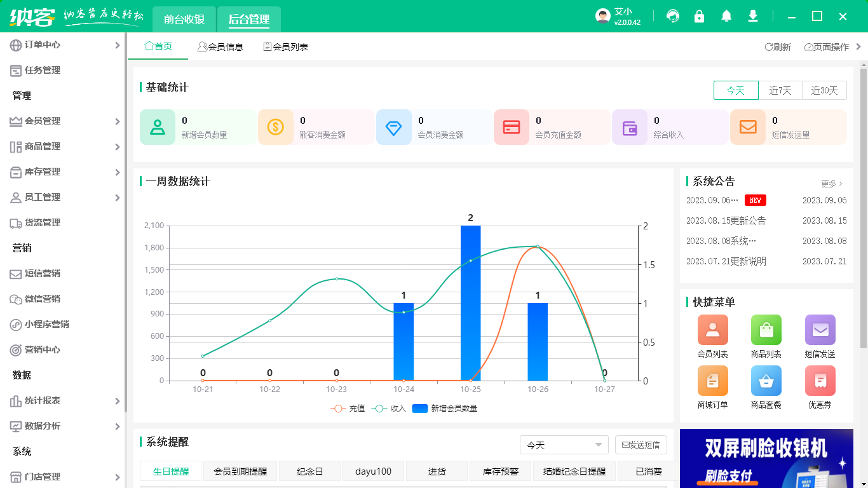
Task: Open the 首页 page tab
Action: (158, 46)
